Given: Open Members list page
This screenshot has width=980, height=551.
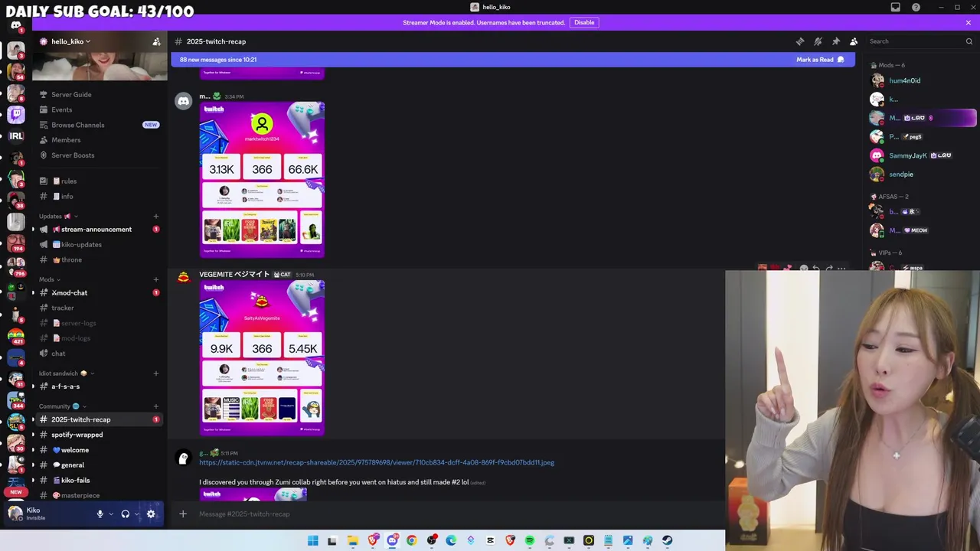Looking at the screenshot, I should tap(100, 140).
